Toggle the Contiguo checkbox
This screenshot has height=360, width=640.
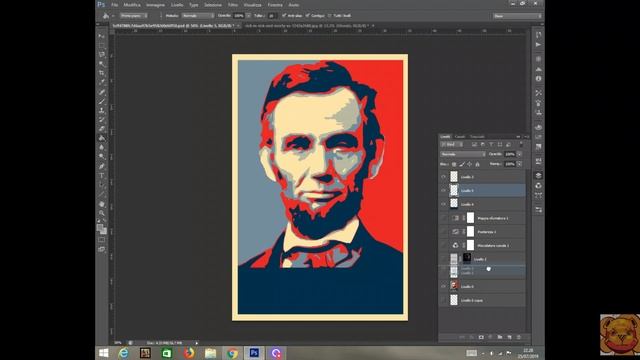click(x=307, y=16)
